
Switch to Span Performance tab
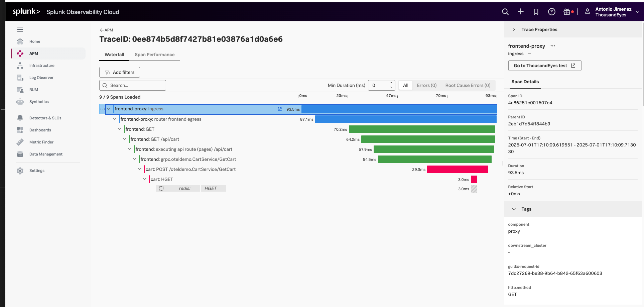pyautogui.click(x=155, y=55)
